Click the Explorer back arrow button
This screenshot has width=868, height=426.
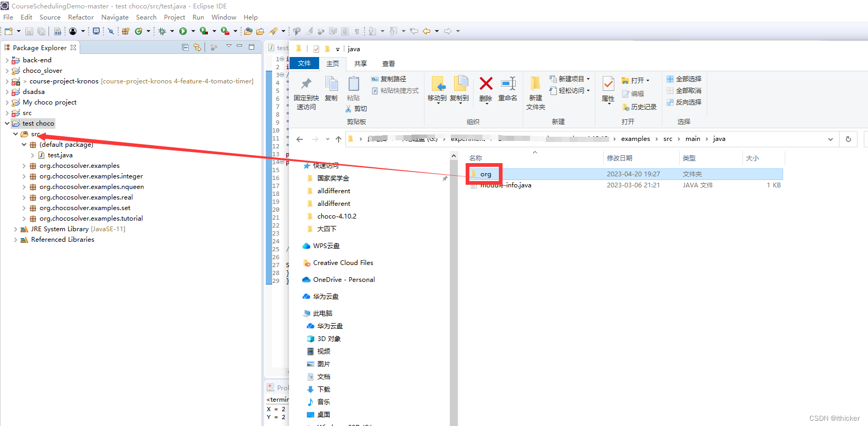(x=300, y=139)
